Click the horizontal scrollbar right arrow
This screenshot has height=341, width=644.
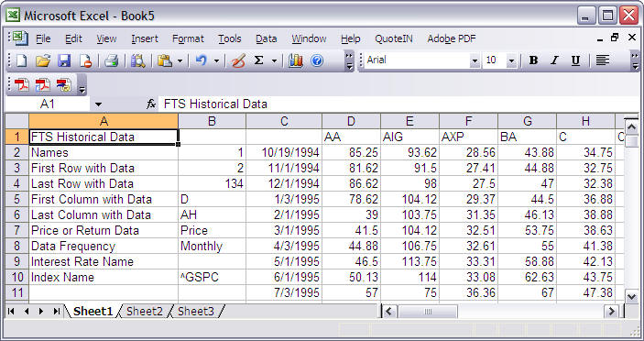(612, 311)
